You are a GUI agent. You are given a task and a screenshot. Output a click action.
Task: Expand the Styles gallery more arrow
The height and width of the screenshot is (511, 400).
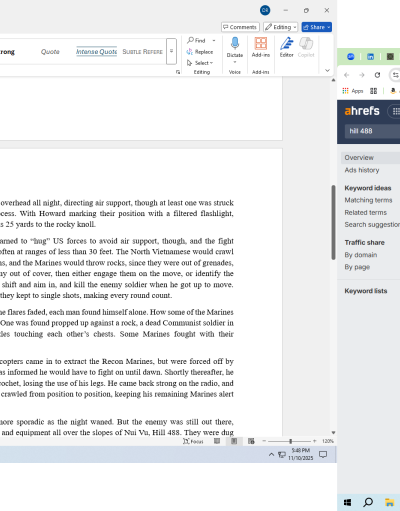(171, 51)
